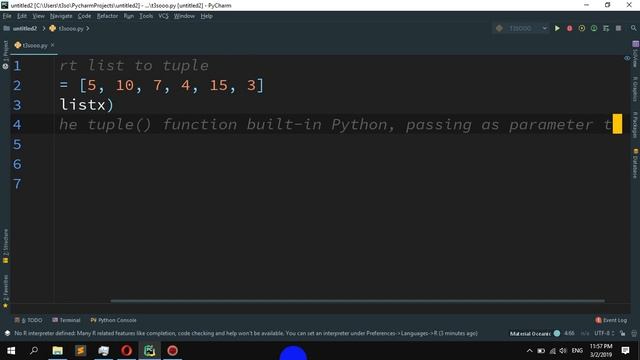Click line number 5 in gutter
The height and width of the screenshot is (360, 640).
[x=17, y=144]
